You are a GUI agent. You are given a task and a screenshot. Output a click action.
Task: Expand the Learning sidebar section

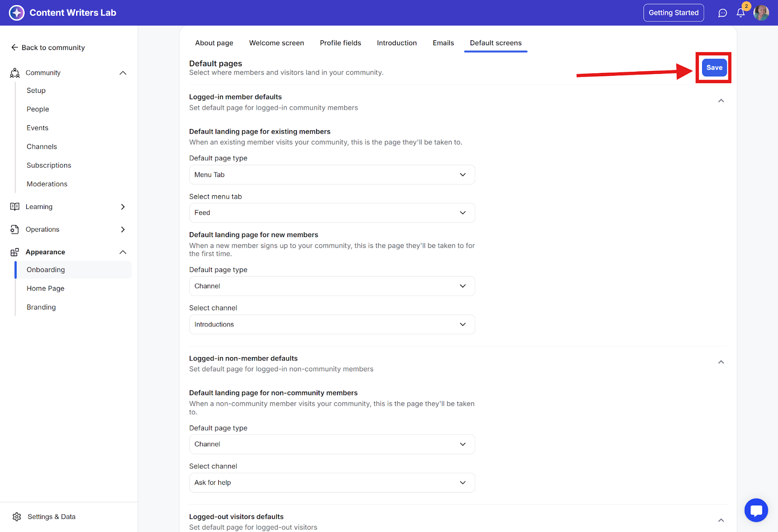(123, 206)
